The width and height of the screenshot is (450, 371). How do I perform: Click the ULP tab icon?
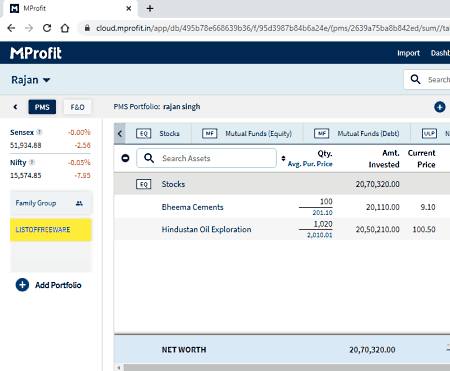point(429,133)
